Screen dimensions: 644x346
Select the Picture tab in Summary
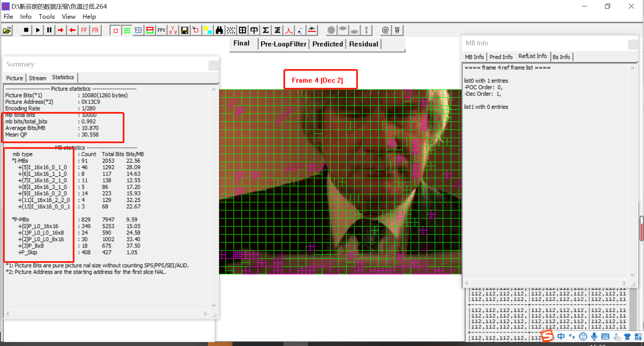15,78
